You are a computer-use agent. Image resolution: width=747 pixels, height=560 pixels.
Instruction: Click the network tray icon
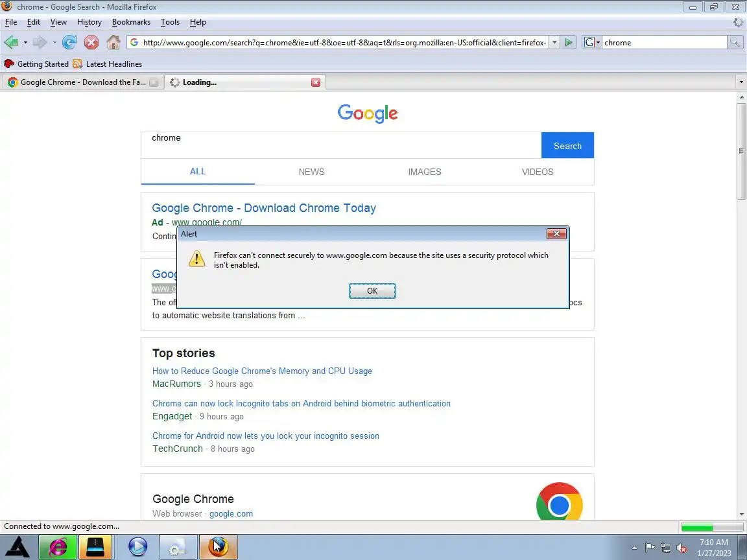[x=666, y=548]
